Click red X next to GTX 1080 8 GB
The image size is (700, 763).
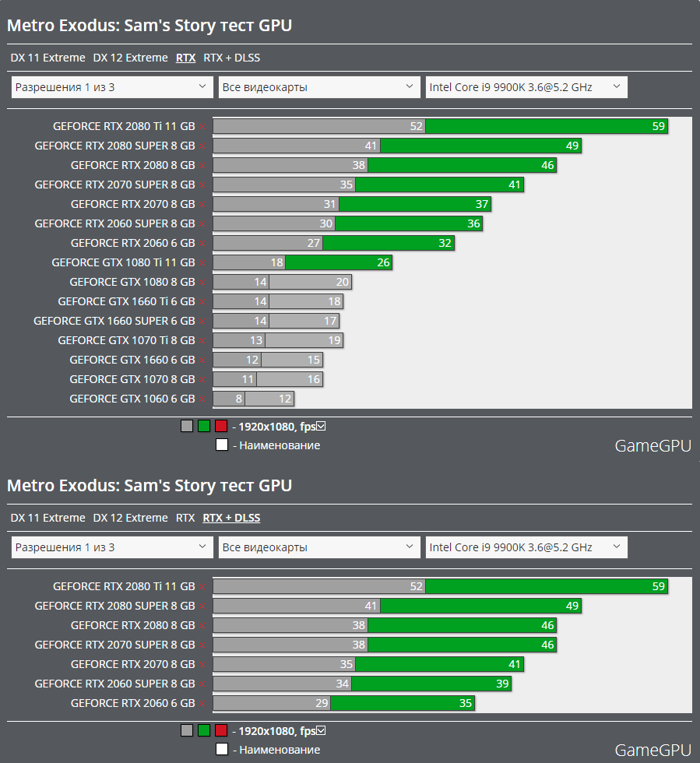[202, 282]
